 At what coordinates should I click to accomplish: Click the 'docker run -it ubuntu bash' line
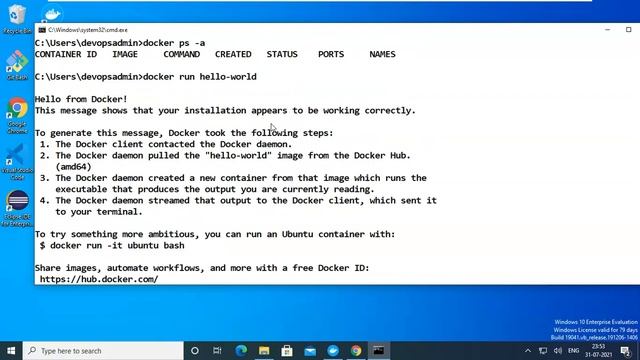[x=112, y=245]
